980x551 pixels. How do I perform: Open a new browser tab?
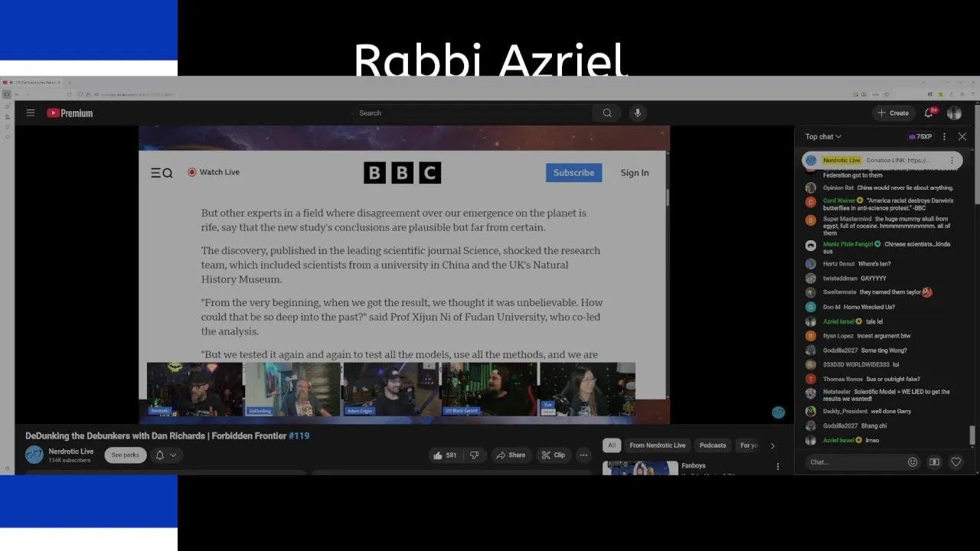(x=68, y=82)
